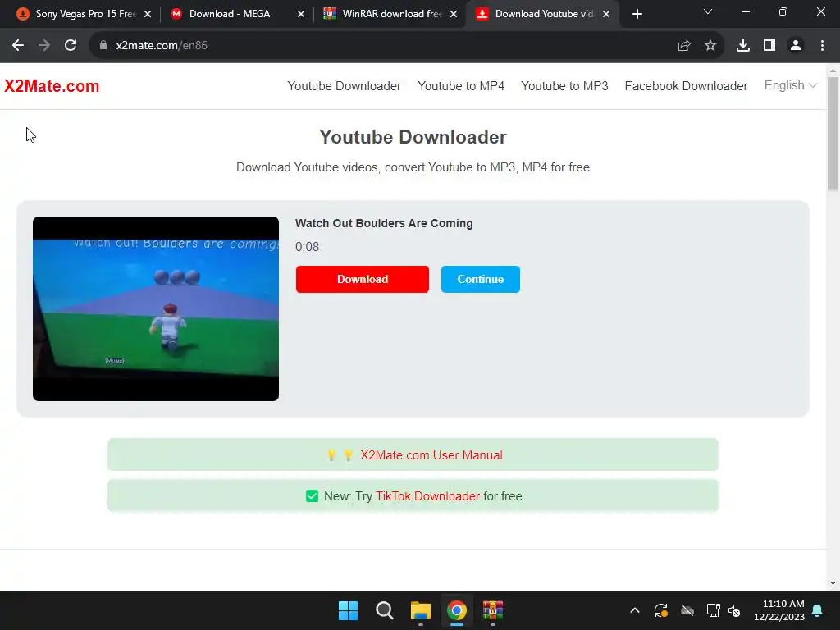840x630 pixels.
Task: Click the muted volume tray icon
Action: click(x=734, y=610)
